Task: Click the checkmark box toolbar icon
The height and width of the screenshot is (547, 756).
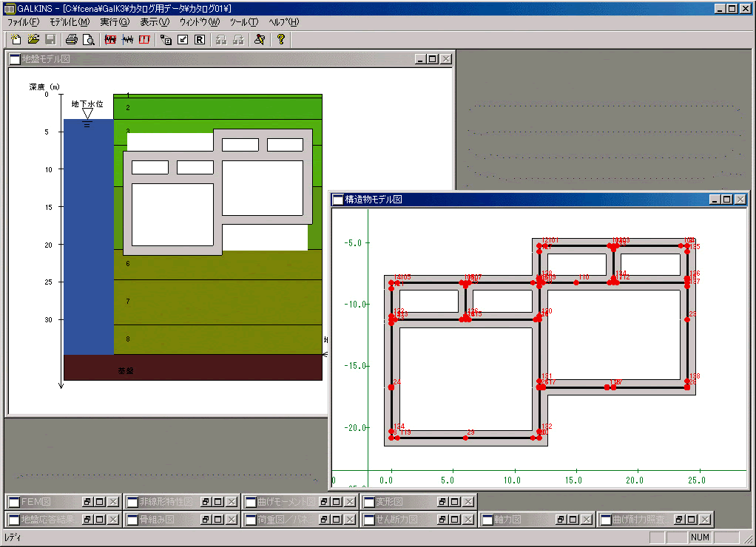Action: pyautogui.click(x=183, y=39)
